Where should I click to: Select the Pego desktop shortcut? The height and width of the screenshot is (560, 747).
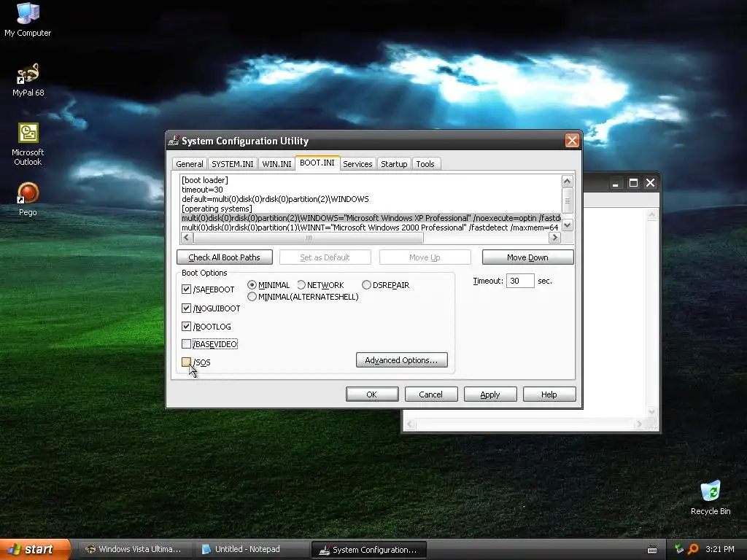(28, 199)
